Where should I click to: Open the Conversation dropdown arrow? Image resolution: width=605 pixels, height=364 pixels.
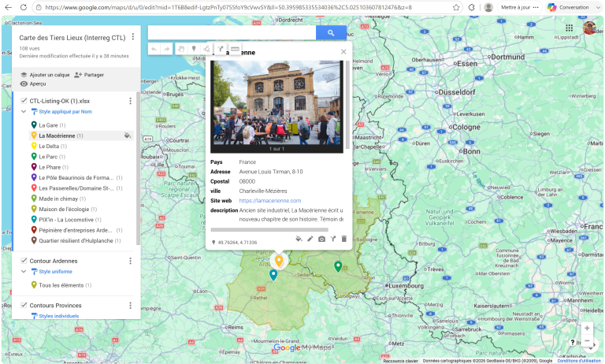click(599, 7)
